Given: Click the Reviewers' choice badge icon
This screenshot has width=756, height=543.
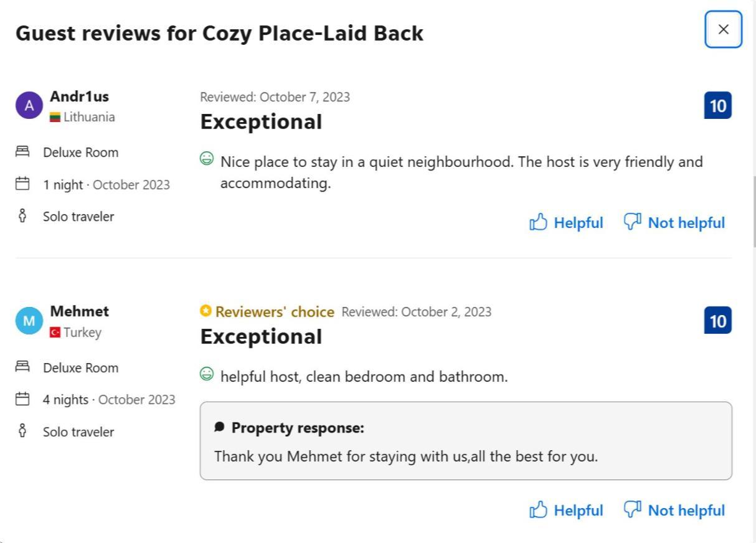Looking at the screenshot, I should click(x=206, y=311).
